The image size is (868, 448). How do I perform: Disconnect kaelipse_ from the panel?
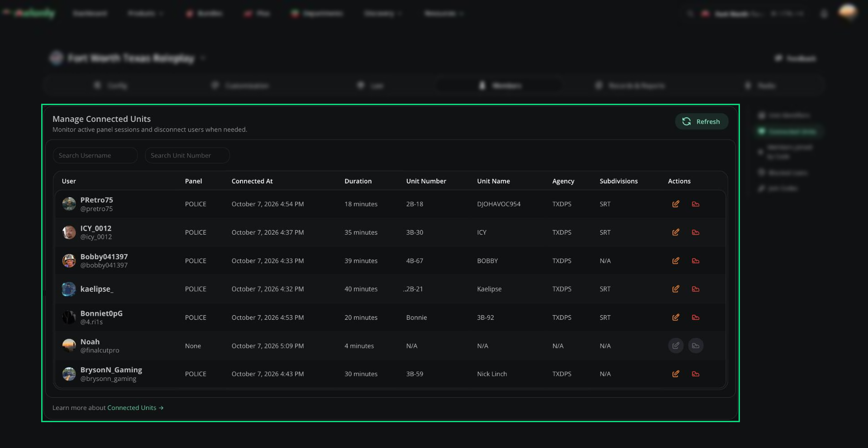click(x=696, y=289)
